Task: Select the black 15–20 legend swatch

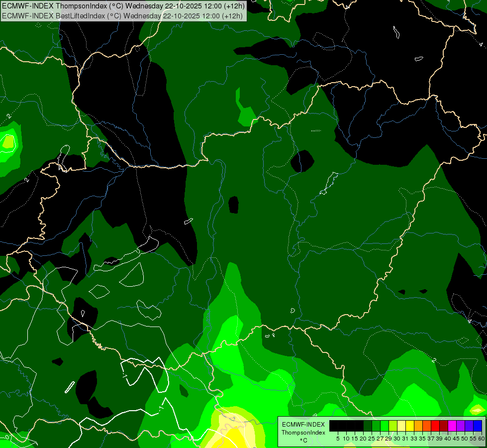Action: [x=359, y=426]
